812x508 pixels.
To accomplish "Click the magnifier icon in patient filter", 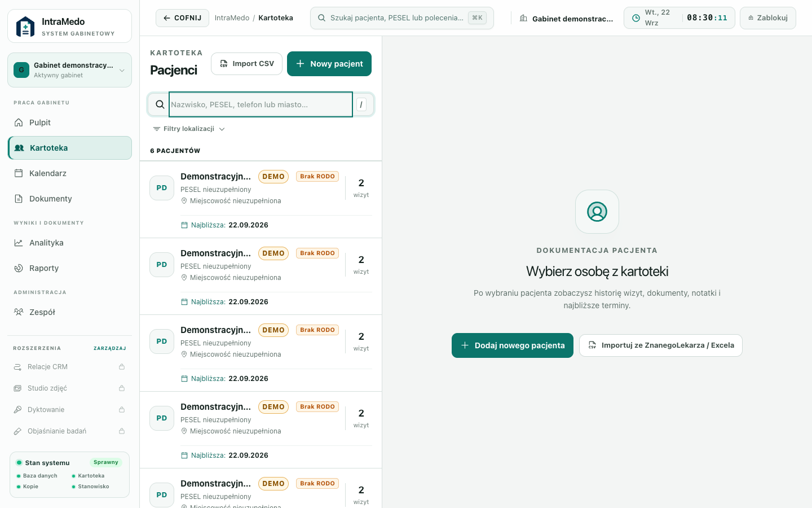I will [x=160, y=104].
